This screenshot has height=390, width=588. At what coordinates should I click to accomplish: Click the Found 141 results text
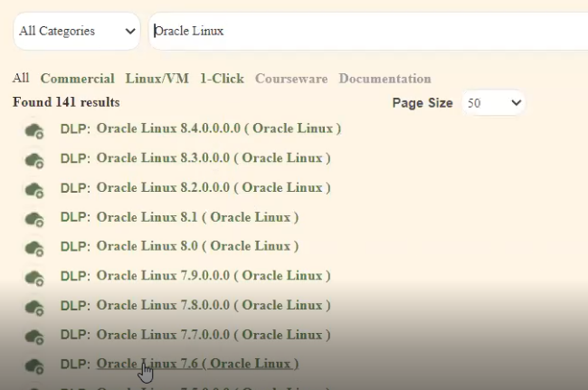coord(66,102)
